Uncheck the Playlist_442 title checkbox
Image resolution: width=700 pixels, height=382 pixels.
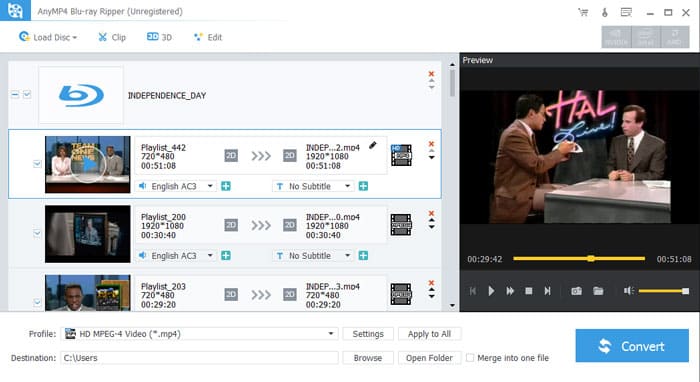[x=38, y=164]
